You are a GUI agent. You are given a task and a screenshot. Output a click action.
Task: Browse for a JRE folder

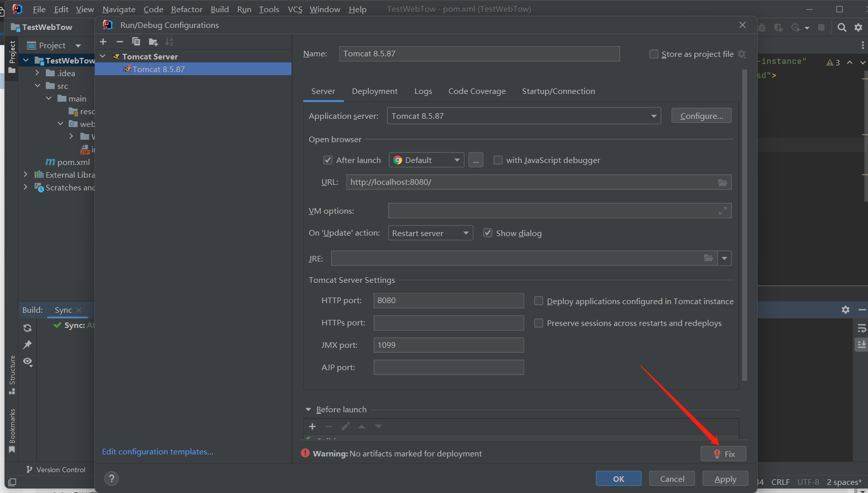(709, 258)
